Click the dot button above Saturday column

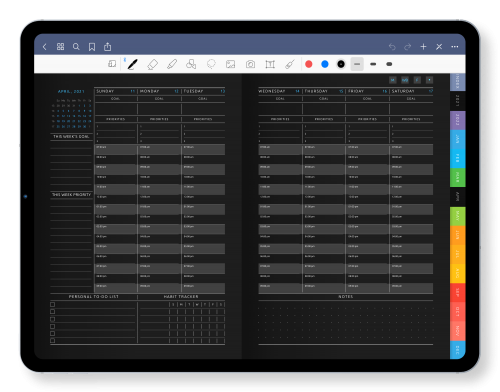point(429,80)
